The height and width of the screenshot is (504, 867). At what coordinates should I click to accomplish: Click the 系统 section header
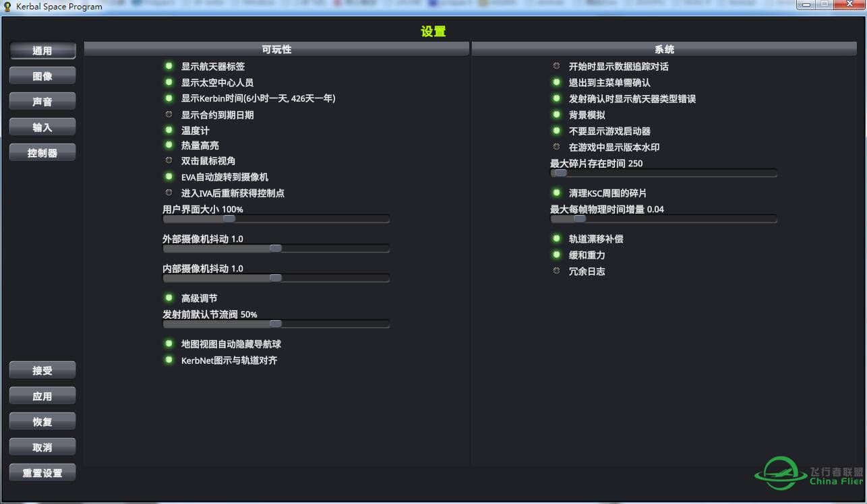(x=664, y=49)
